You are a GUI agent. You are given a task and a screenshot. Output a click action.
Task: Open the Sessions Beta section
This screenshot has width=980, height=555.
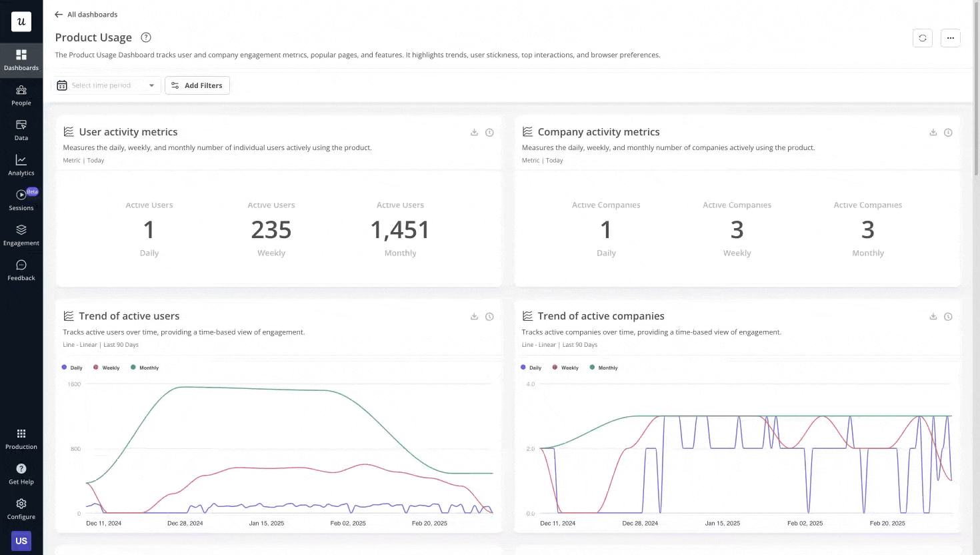[21, 199]
